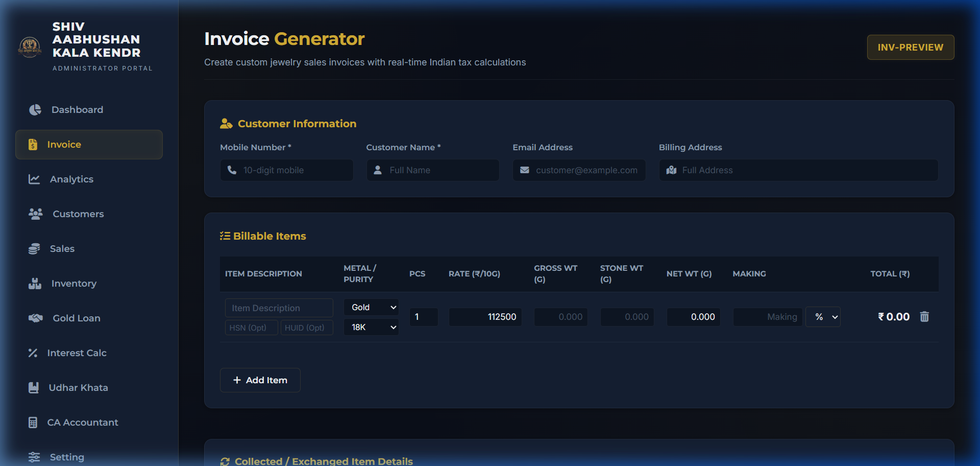The height and width of the screenshot is (466, 980).
Task: Click the Sales coins icon
Action: click(34, 249)
